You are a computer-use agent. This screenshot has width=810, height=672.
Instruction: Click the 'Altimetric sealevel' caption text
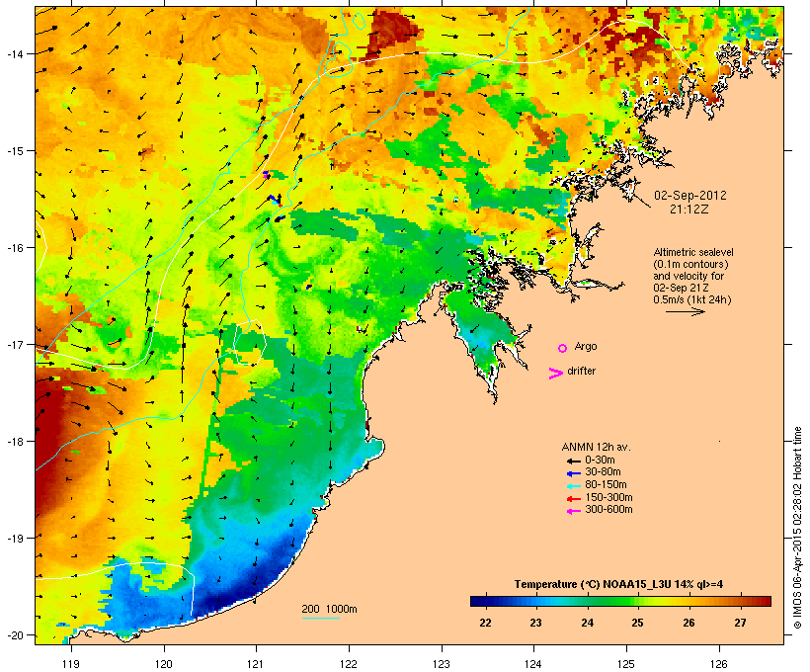coord(693,252)
